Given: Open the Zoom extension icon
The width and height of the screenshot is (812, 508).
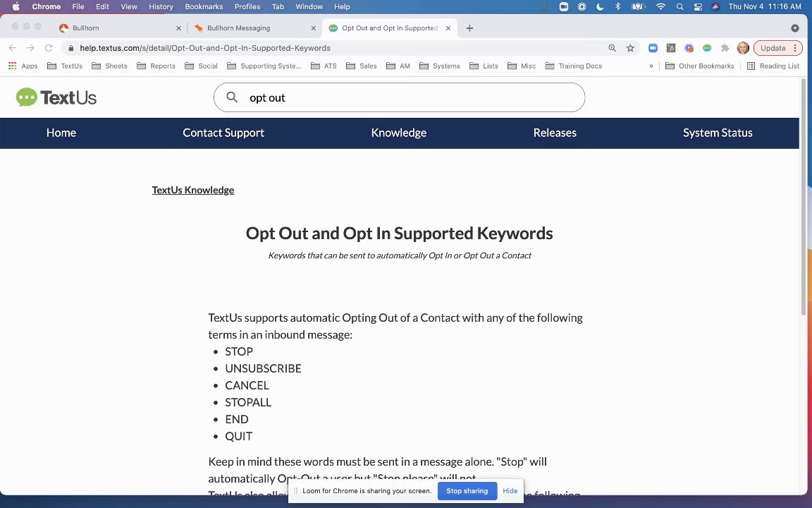Looking at the screenshot, I should [x=653, y=48].
